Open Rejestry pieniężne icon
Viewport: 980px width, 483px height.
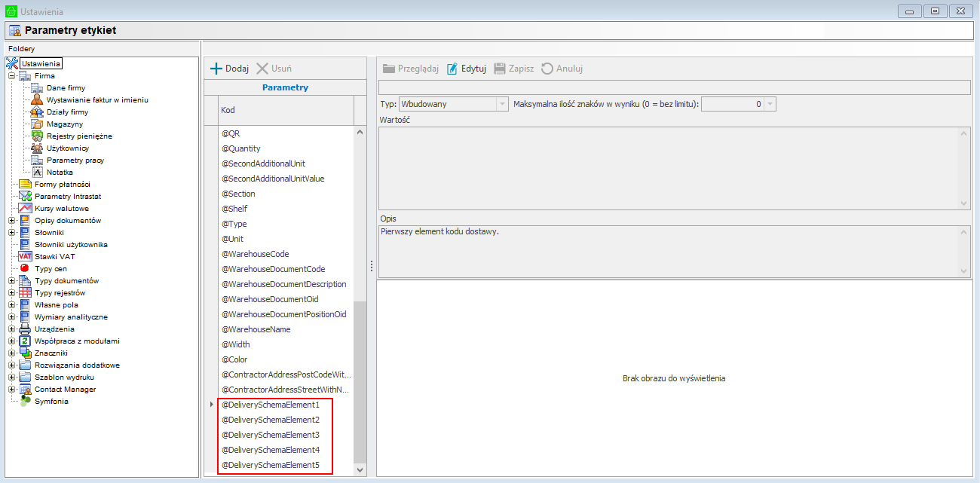click(x=37, y=136)
